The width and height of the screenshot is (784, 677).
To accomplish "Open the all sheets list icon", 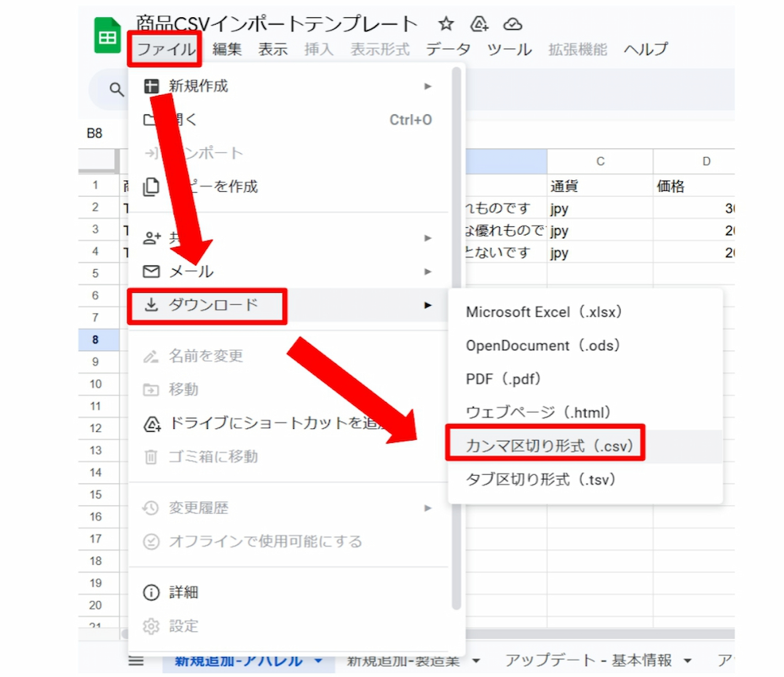I will [136, 661].
